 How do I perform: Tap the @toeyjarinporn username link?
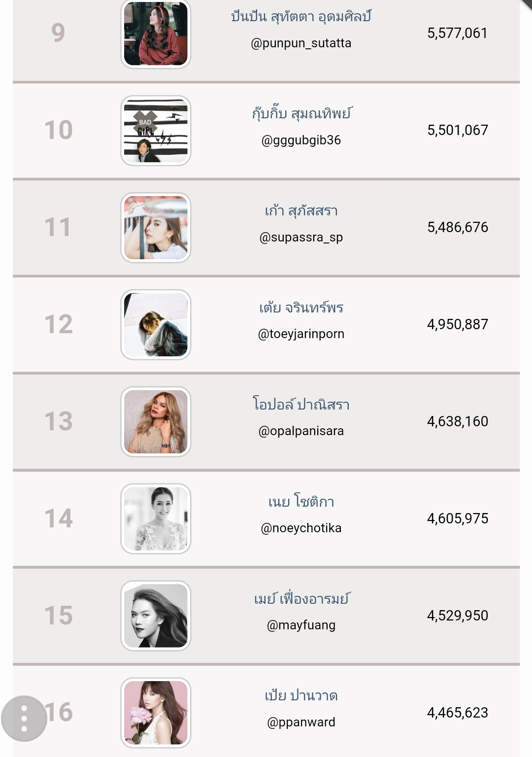pos(301,334)
